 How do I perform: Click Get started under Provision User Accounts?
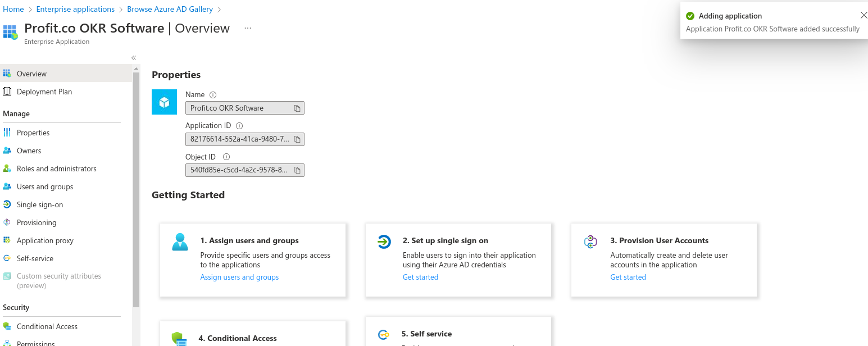628,277
